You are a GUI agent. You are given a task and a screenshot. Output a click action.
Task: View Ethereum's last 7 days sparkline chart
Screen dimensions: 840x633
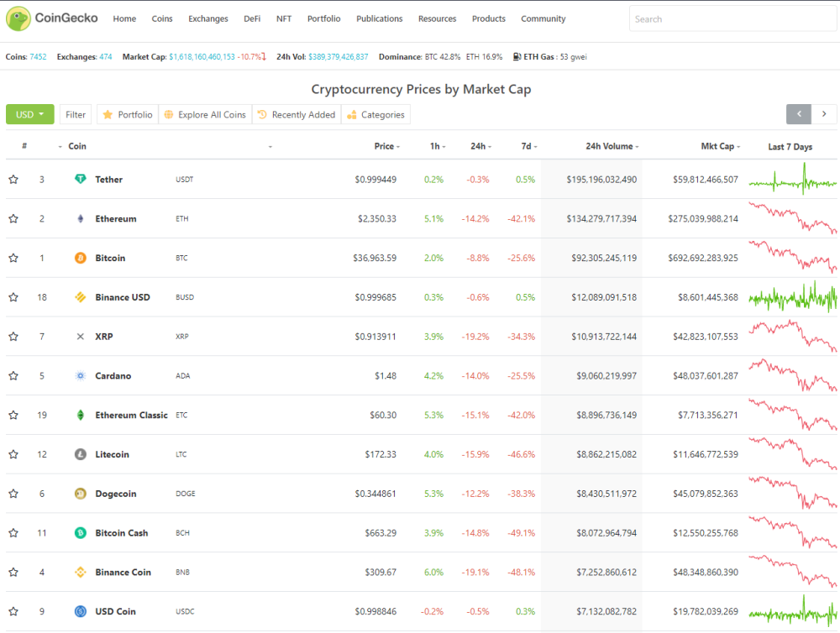click(792, 218)
